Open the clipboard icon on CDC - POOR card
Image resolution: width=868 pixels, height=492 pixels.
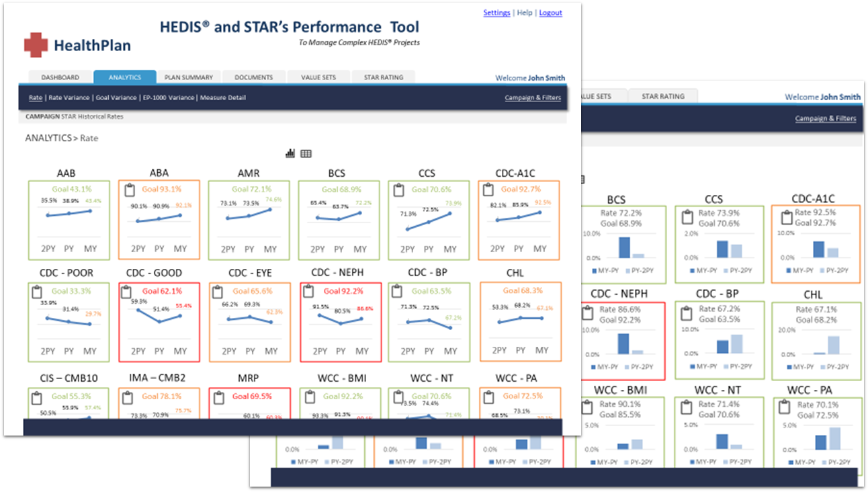tap(37, 292)
